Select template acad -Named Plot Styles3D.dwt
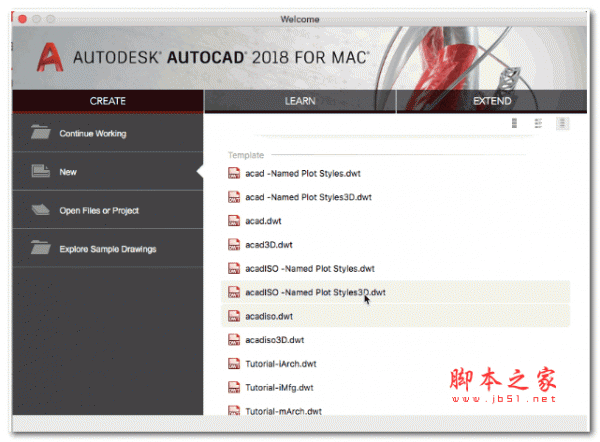 click(x=308, y=197)
